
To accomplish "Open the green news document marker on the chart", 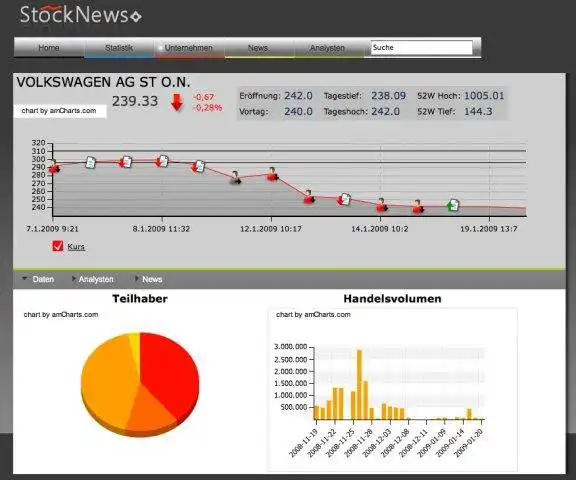I will click(x=453, y=205).
